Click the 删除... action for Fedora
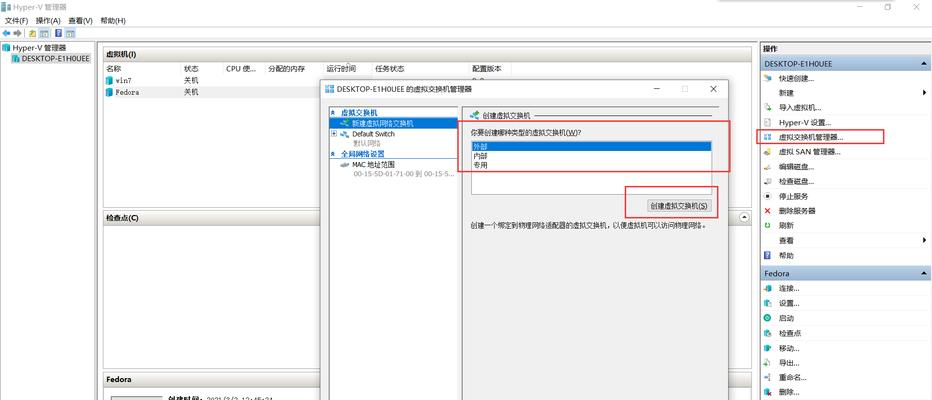The width and height of the screenshot is (932, 400). click(789, 392)
